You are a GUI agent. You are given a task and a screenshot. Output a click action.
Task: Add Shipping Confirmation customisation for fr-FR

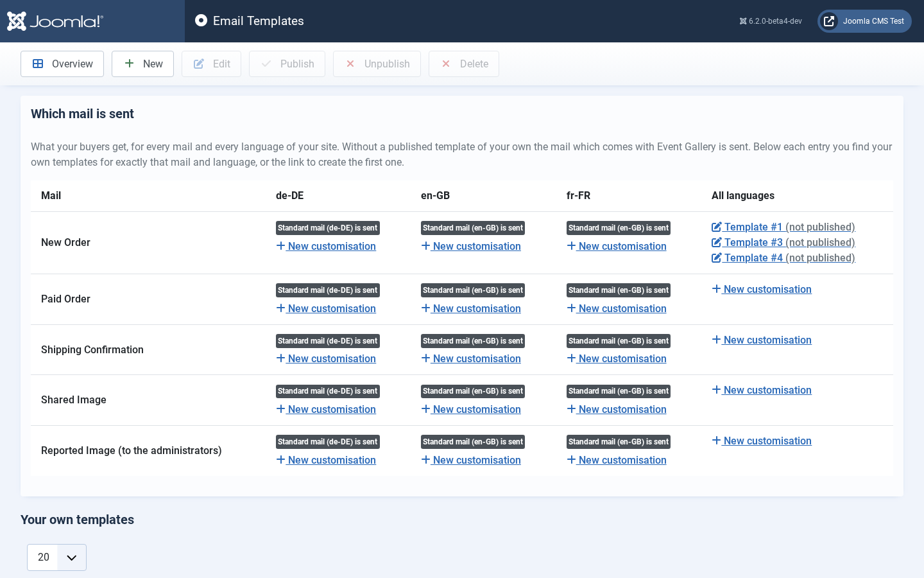(617, 358)
